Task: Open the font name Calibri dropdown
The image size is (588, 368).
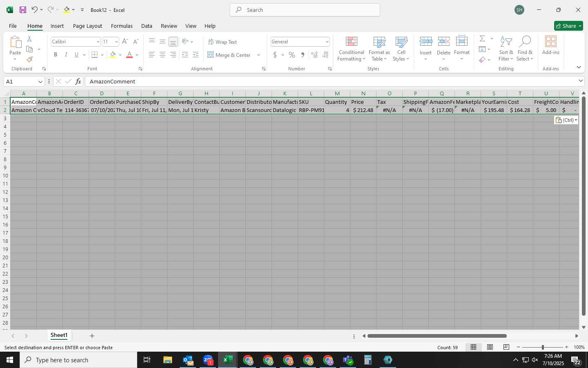Action: 98,42
